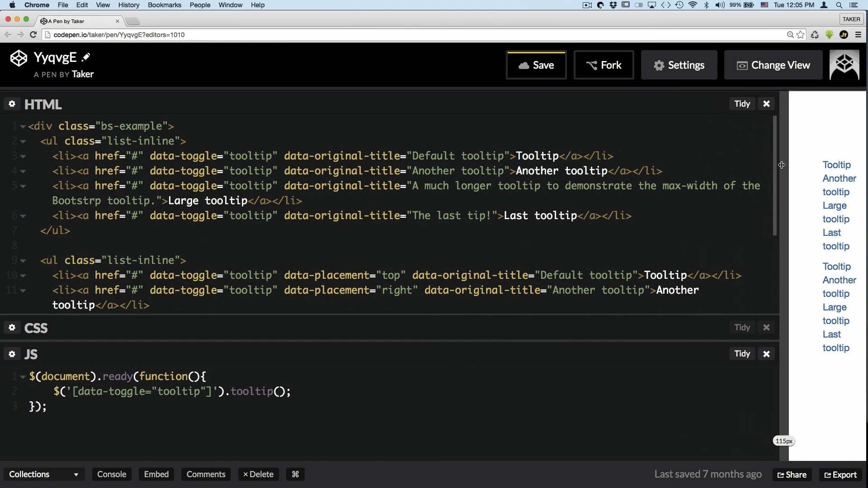Close the JS editor panel

pyautogui.click(x=766, y=354)
